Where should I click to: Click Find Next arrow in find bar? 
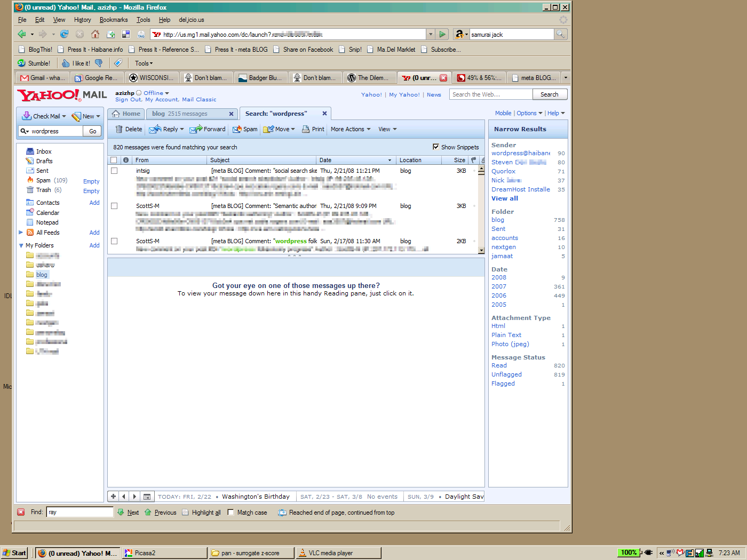click(x=128, y=513)
